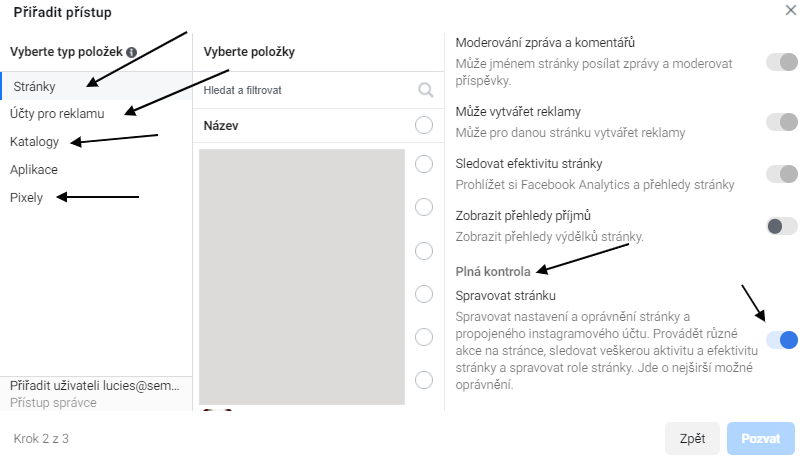The height and width of the screenshot is (463, 806).
Task: Enable the Může vytvářet reklamy switch
Action: [781, 122]
